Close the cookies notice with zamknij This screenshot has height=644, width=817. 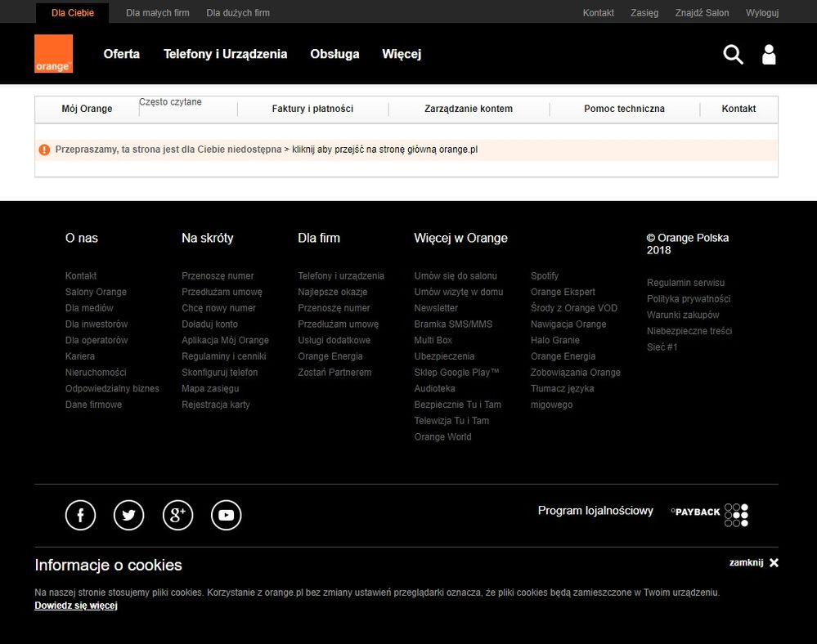pyautogui.click(x=753, y=563)
